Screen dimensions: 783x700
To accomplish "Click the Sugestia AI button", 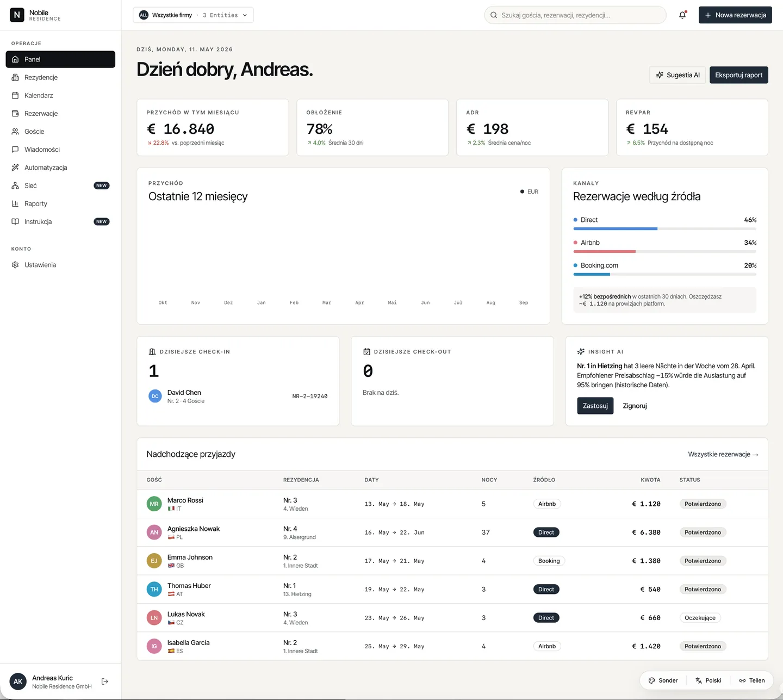I will (678, 75).
